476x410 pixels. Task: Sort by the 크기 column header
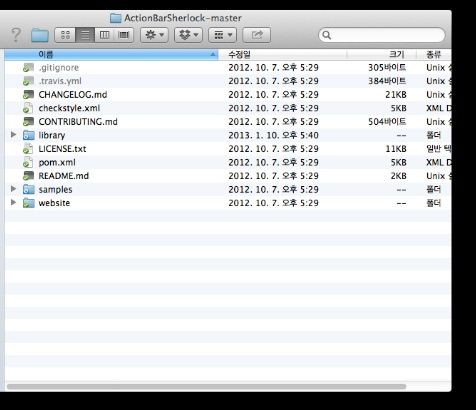381,54
